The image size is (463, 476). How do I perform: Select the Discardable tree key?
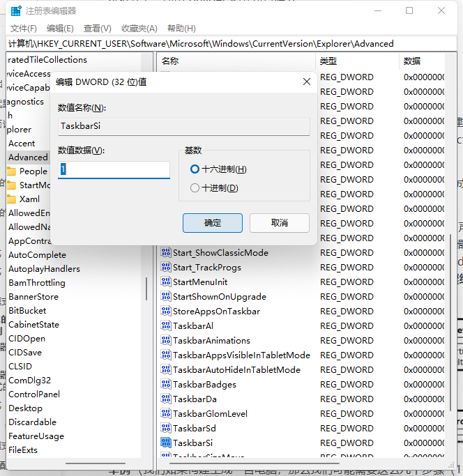(x=33, y=422)
